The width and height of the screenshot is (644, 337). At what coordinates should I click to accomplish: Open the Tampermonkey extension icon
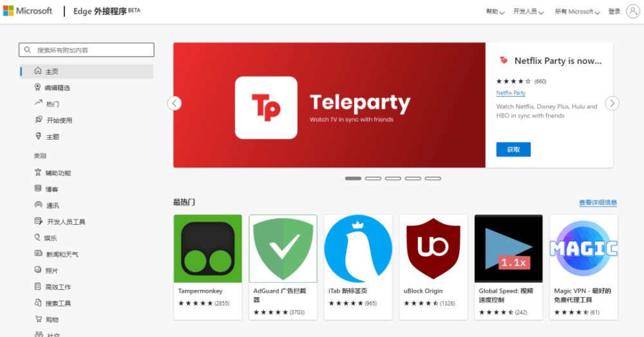pos(208,248)
